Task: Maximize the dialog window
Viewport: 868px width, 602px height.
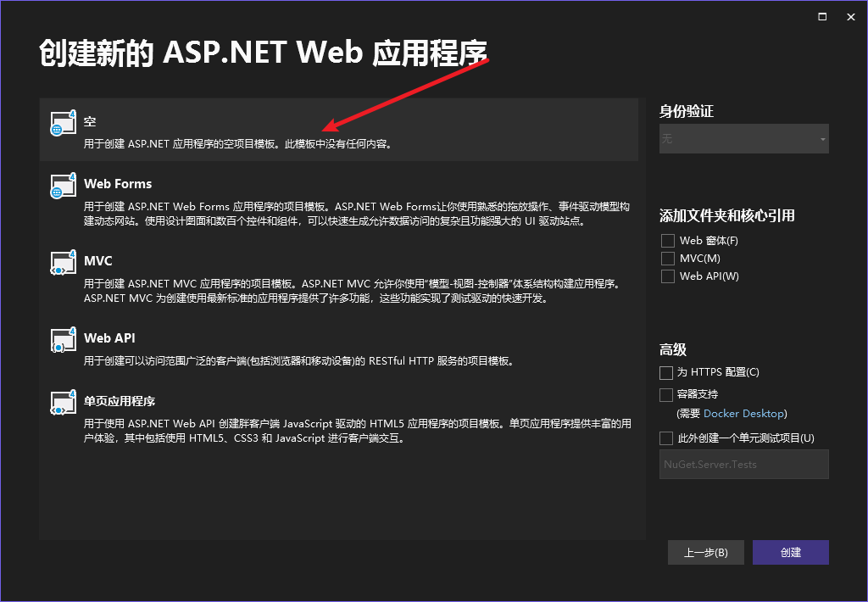Action: pyautogui.click(x=822, y=17)
